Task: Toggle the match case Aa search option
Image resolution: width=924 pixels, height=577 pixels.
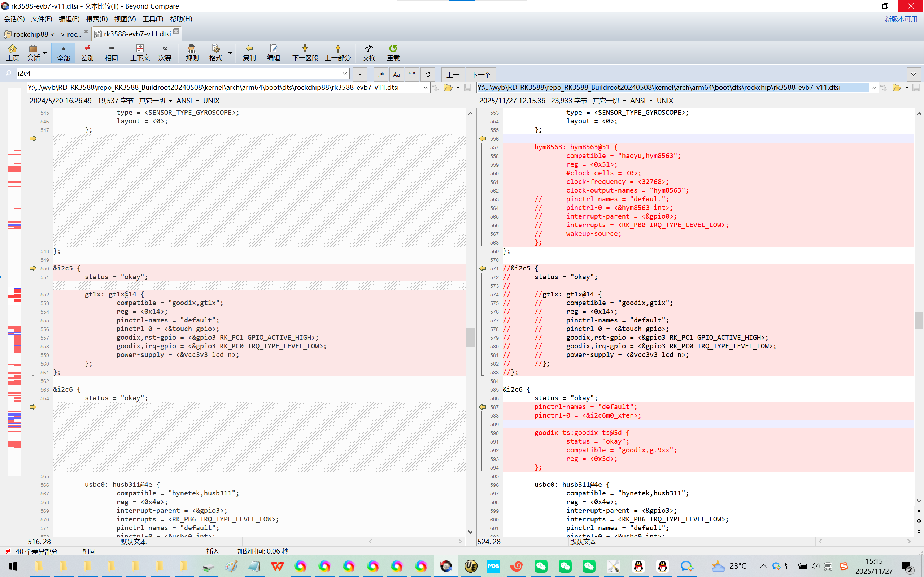Action: tap(396, 74)
